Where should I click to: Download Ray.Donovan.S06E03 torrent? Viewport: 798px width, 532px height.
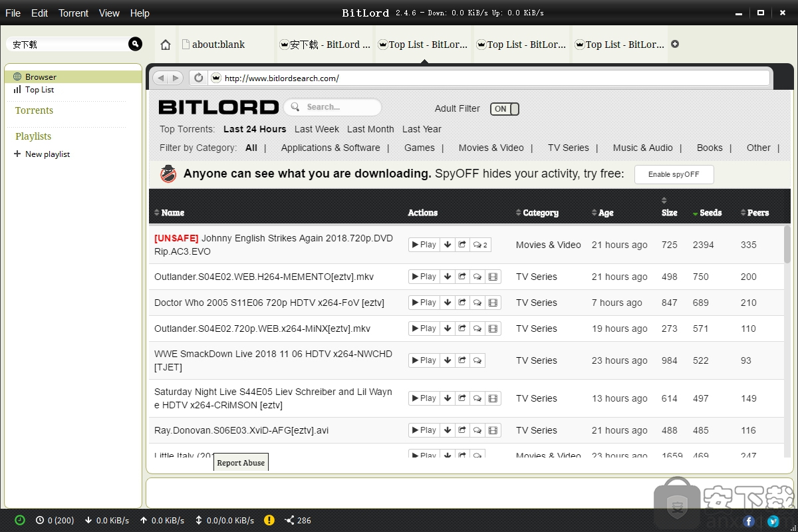pos(448,430)
